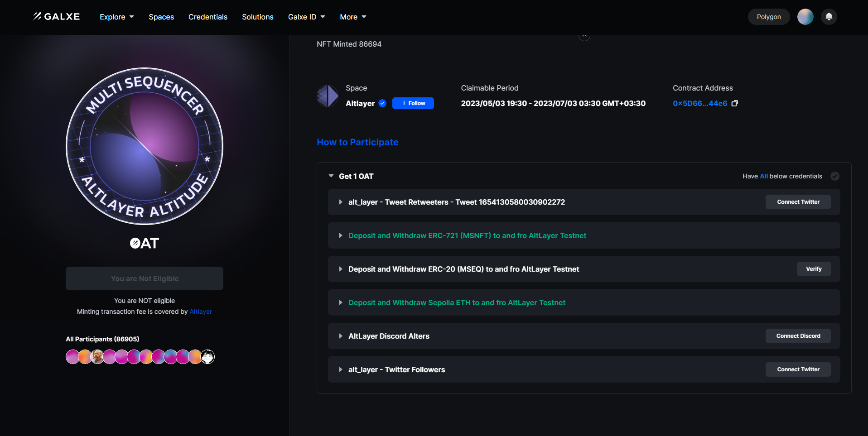This screenshot has height=436, width=868.
Task: Verify the ERC-20 (MSEQ) deposit credential
Action: pos(814,269)
